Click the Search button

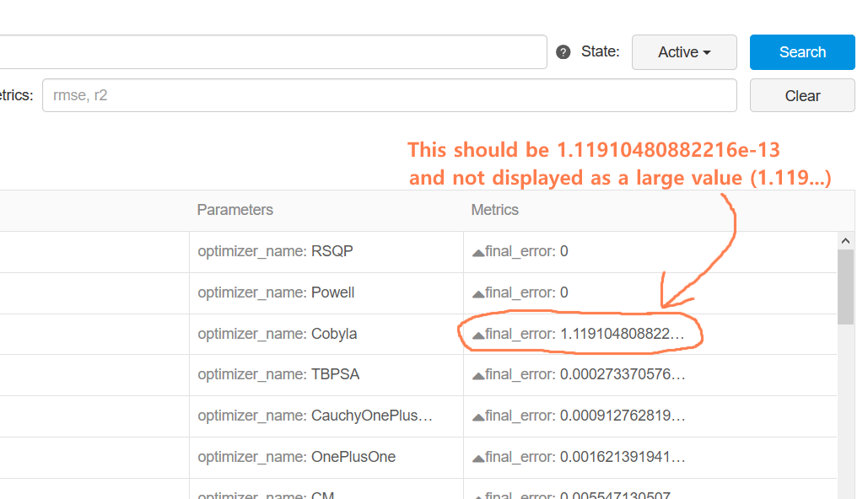(x=801, y=51)
